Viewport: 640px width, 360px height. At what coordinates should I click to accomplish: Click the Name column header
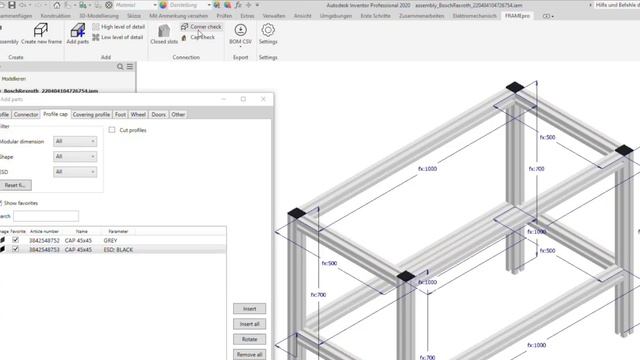click(82, 231)
